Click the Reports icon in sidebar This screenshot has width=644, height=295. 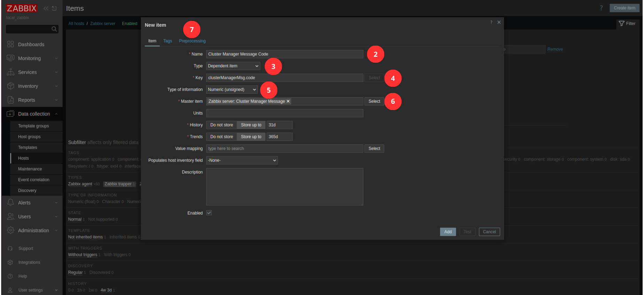coord(10,100)
